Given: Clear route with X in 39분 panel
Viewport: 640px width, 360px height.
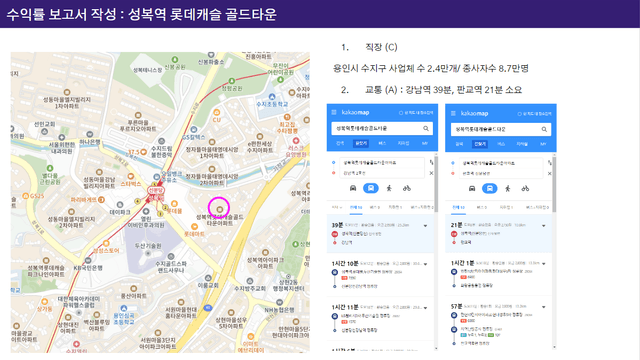Looking at the screenshot, I should [x=431, y=173].
